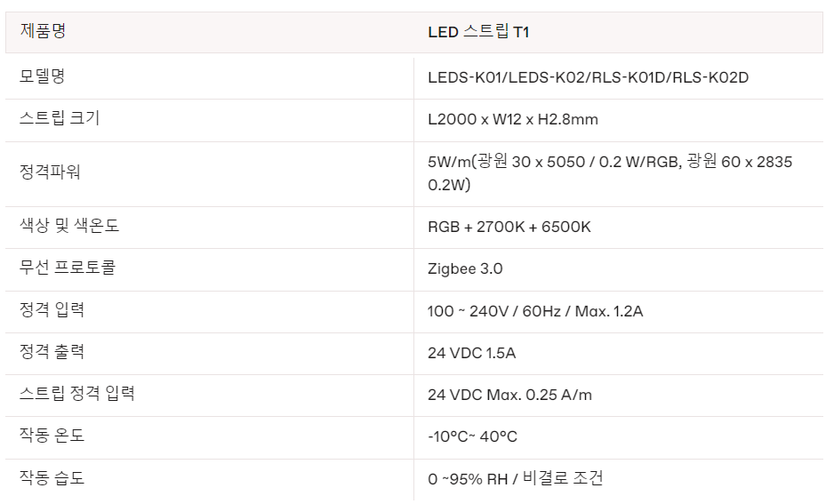Select the RGB + 2700K + 6500K value
The width and height of the screenshot is (826, 504).
pyautogui.click(x=509, y=227)
